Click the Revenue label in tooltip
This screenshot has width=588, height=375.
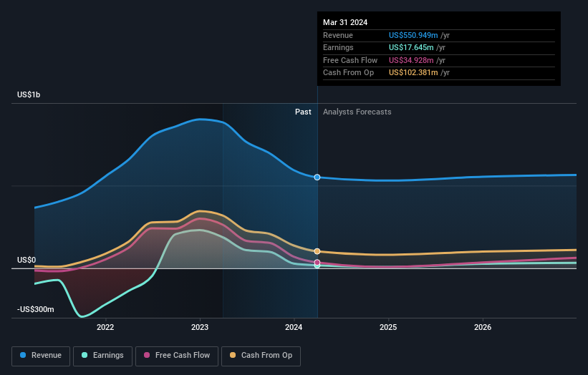pyautogui.click(x=338, y=35)
